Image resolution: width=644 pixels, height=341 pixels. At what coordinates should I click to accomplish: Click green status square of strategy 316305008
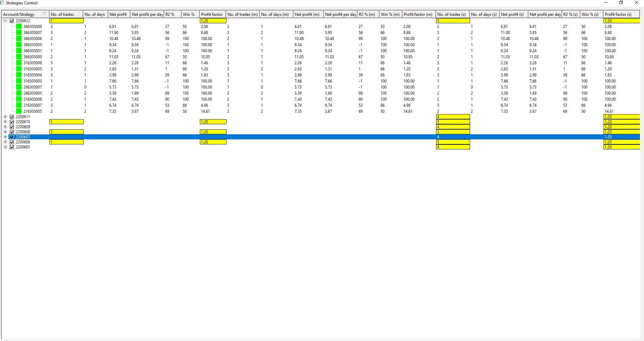point(19,63)
